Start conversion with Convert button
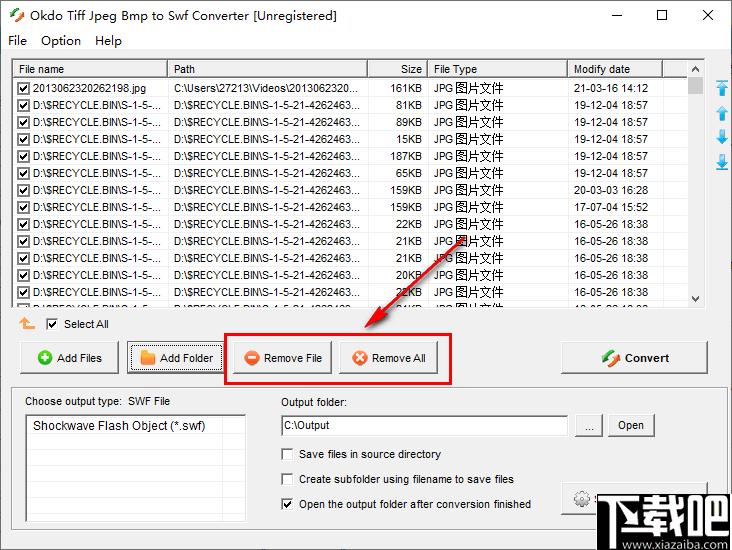The width and height of the screenshot is (732, 550). click(x=634, y=358)
